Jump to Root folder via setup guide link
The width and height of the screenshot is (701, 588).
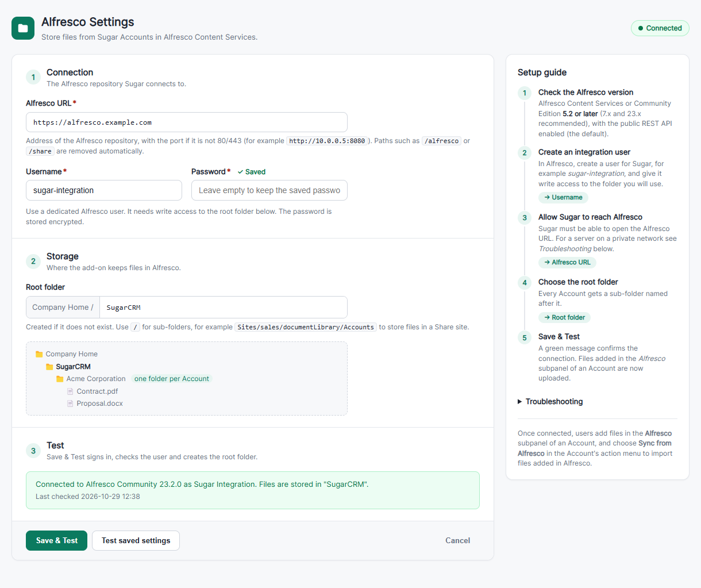(565, 317)
